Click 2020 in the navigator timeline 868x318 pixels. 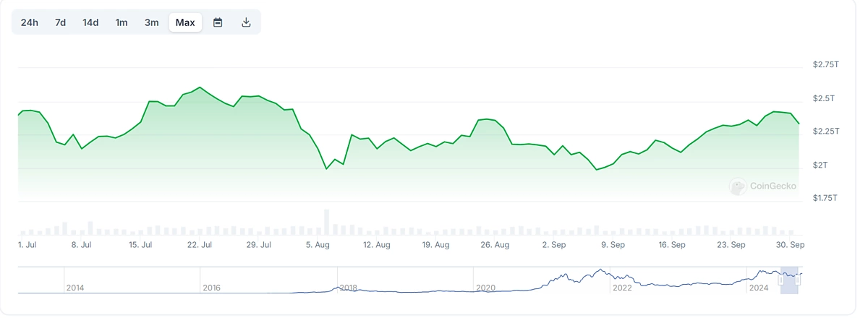(485, 287)
